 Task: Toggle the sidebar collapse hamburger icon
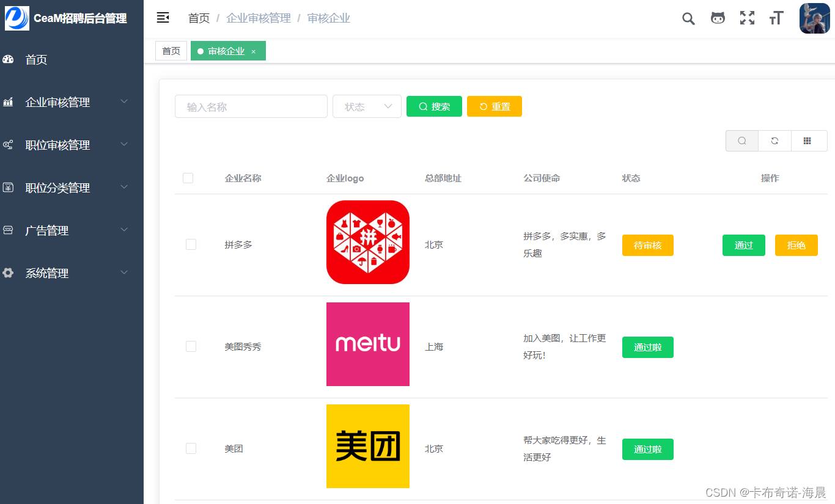163,18
